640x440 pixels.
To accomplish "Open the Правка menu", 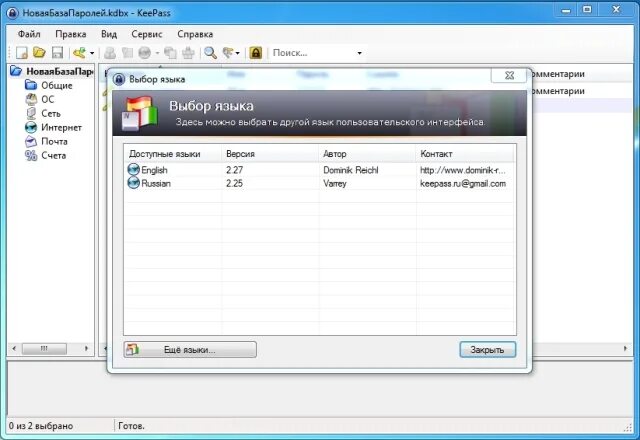I will (x=71, y=34).
